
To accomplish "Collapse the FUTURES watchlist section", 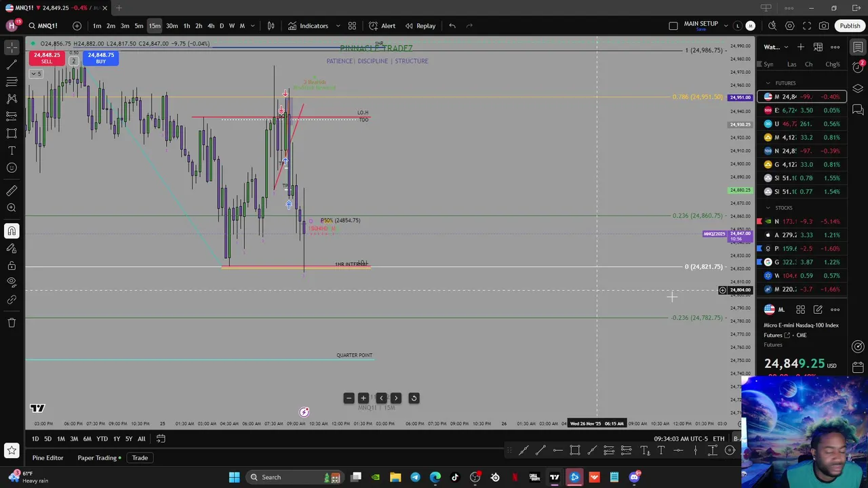I will tap(768, 83).
